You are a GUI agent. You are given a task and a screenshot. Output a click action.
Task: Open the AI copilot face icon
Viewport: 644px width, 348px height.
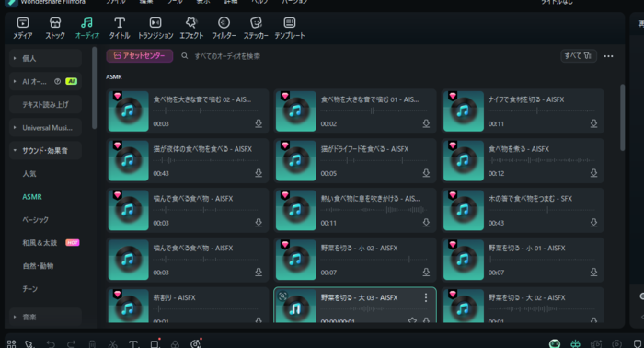[555, 343]
